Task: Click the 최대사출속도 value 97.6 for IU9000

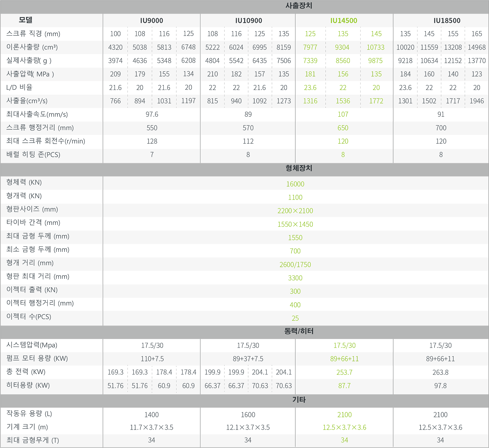Action: tap(152, 114)
